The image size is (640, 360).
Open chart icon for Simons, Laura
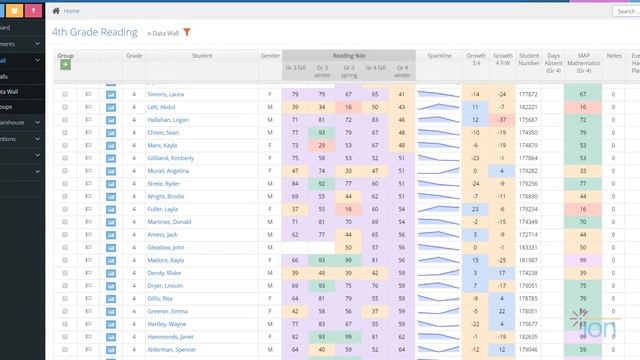pyautogui.click(x=111, y=95)
